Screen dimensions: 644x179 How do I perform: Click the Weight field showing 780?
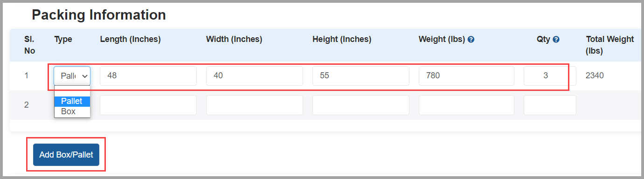[466, 76]
